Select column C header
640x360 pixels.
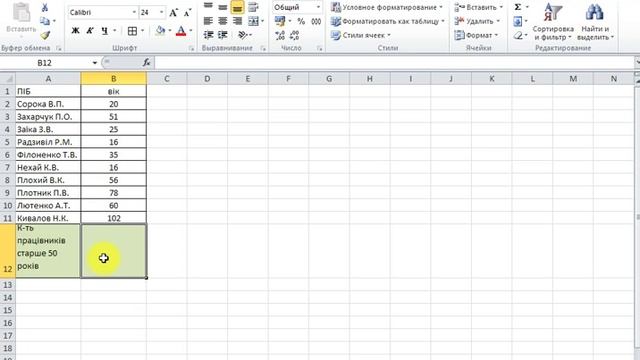coord(167,79)
